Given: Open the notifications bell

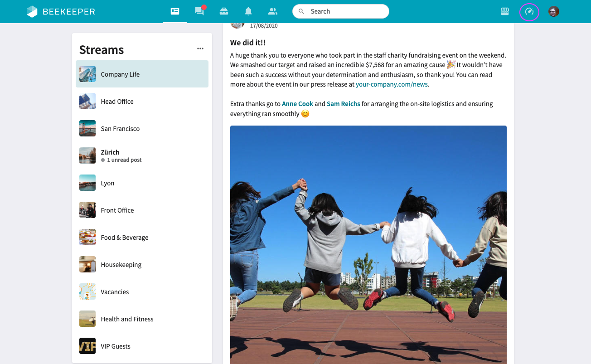Looking at the screenshot, I should tap(248, 12).
